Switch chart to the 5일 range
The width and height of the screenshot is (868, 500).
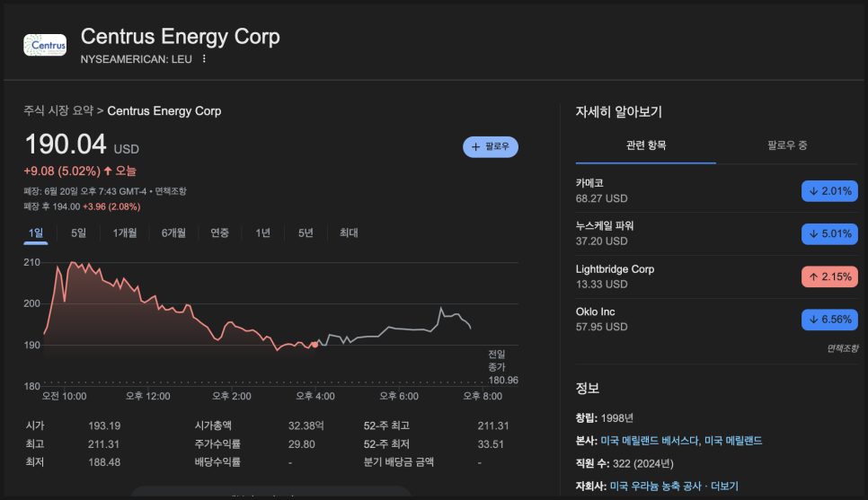click(x=78, y=232)
